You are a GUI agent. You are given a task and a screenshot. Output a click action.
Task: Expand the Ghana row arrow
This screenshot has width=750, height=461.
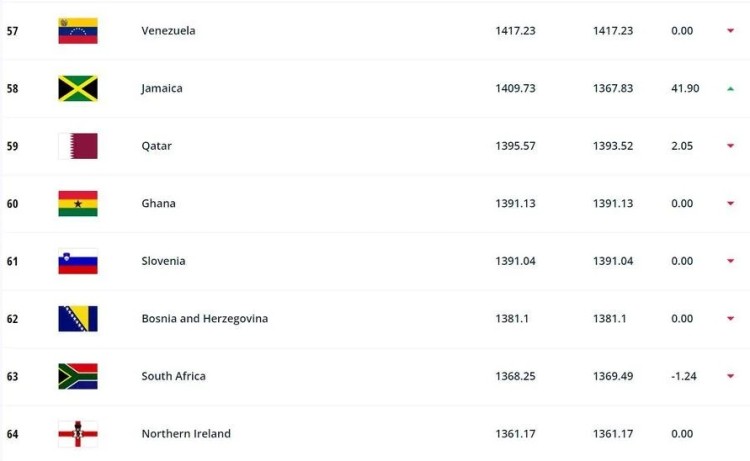pos(730,203)
